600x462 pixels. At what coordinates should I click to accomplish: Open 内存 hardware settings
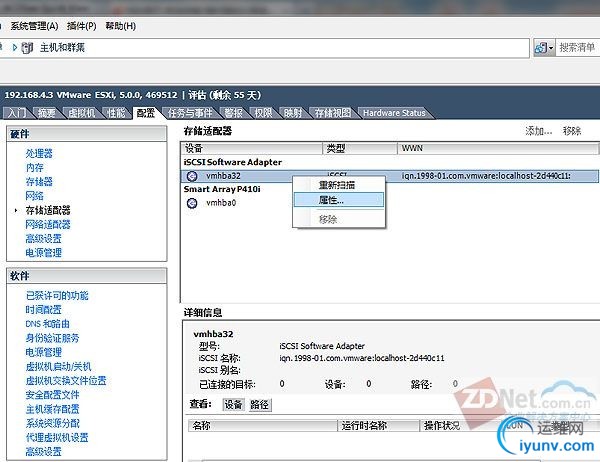click(x=35, y=168)
